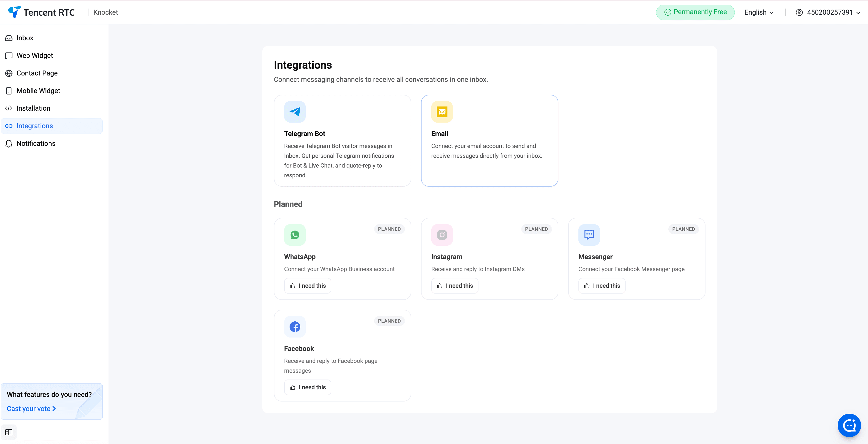This screenshot has height=444, width=868.
Task: Click the Facebook card title text
Action: (x=299, y=349)
